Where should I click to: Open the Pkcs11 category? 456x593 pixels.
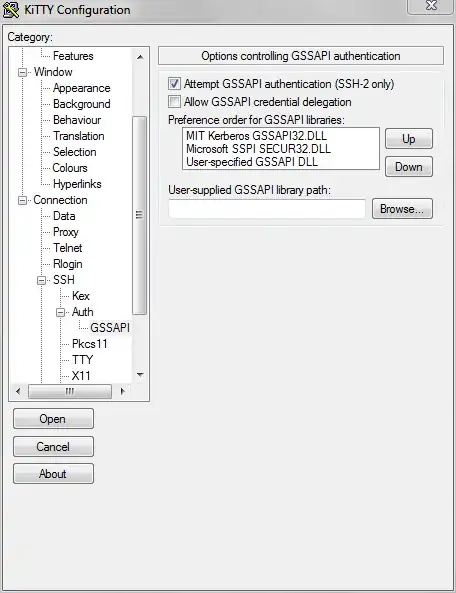90,344
